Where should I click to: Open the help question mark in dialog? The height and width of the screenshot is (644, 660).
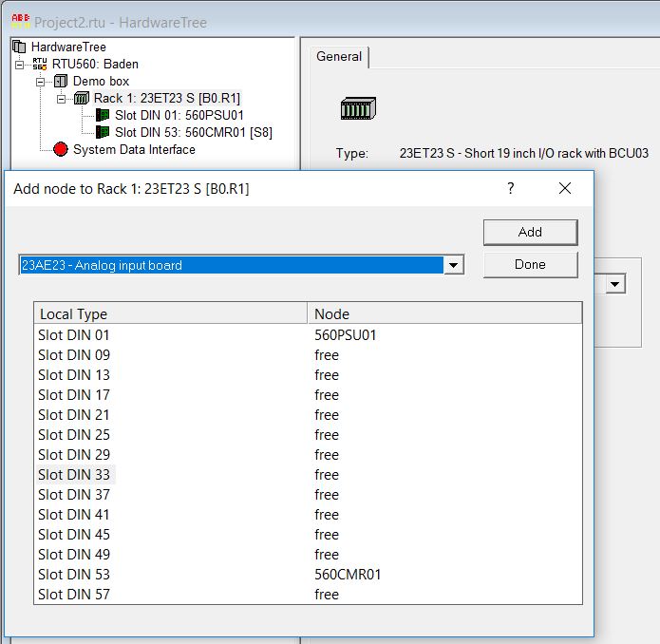tap(511, 188)
